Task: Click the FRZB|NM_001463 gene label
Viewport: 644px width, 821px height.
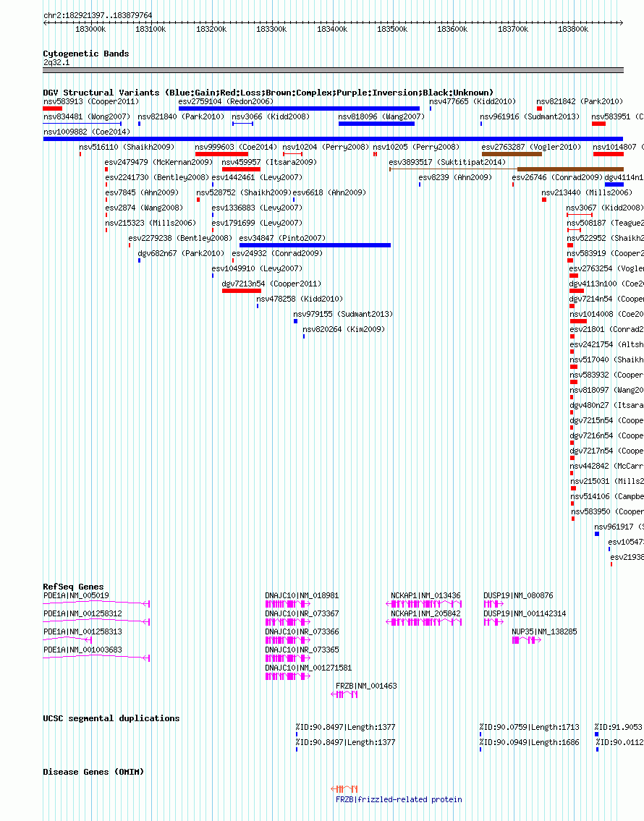Action: 367,686
